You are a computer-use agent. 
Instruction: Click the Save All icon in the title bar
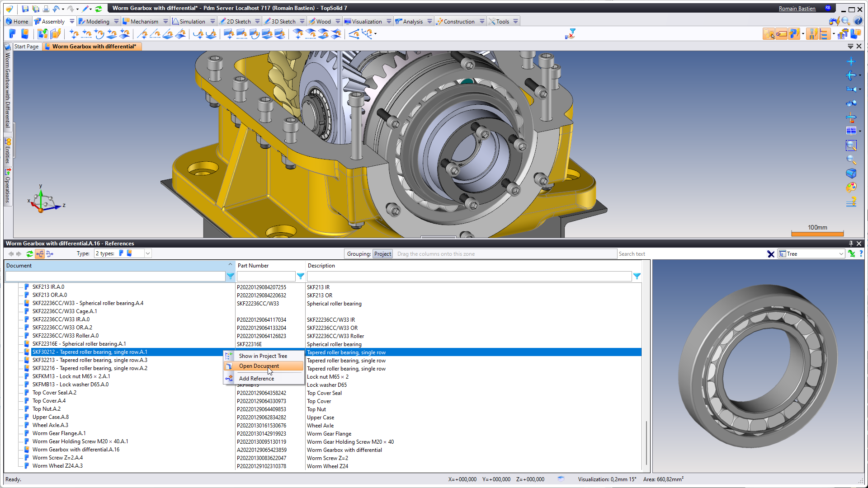click(35, 9)
